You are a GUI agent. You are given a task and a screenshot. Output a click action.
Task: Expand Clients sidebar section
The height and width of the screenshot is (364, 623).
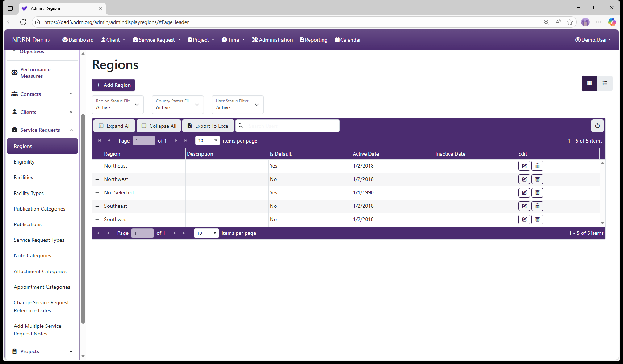tap(42, 112)
